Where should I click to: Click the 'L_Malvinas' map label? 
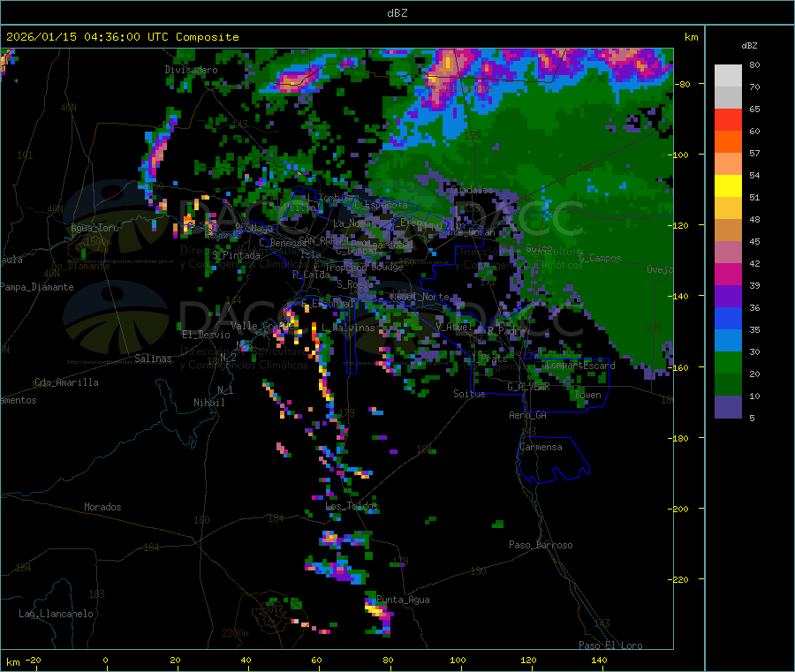348,328
